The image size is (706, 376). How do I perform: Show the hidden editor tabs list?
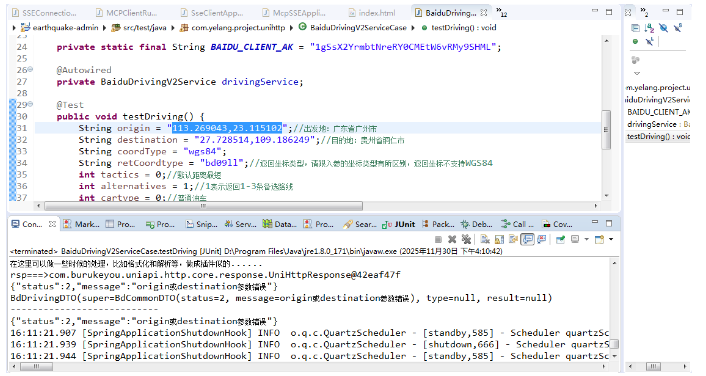(501, 13)
